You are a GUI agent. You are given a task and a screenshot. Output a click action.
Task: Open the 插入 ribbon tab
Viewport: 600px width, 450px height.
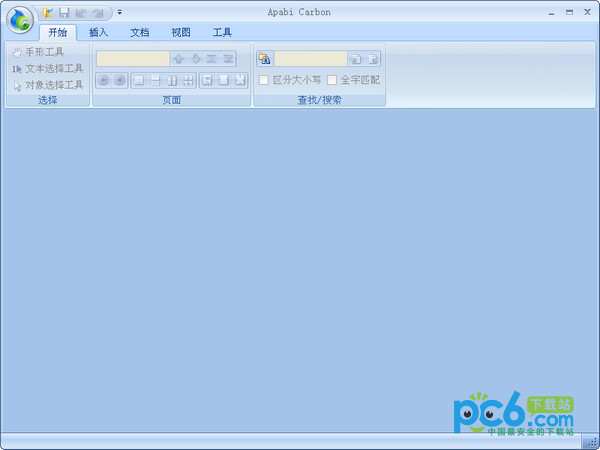[98, 33]
